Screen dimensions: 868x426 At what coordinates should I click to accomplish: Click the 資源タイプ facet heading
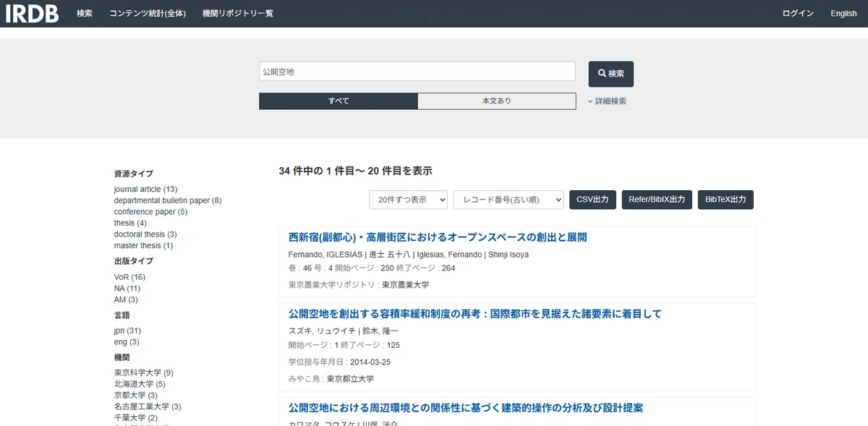click(x=134, y=174)
